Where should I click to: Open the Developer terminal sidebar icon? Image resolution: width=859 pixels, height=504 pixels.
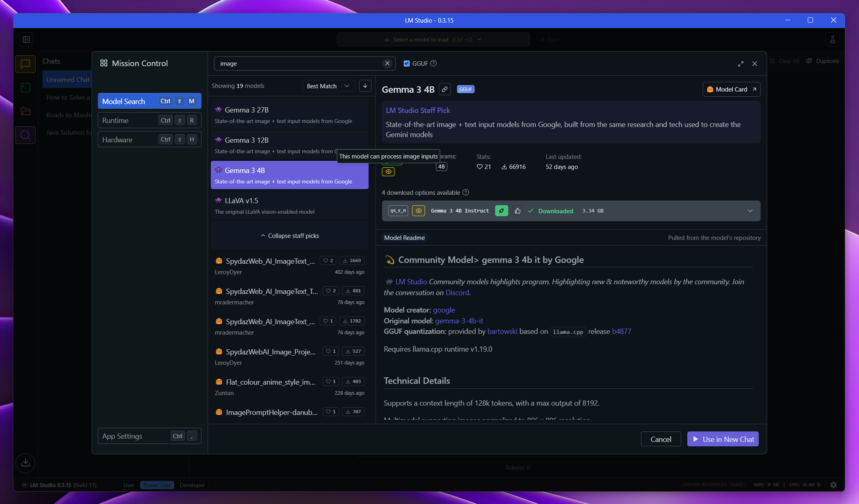point(25,87)
